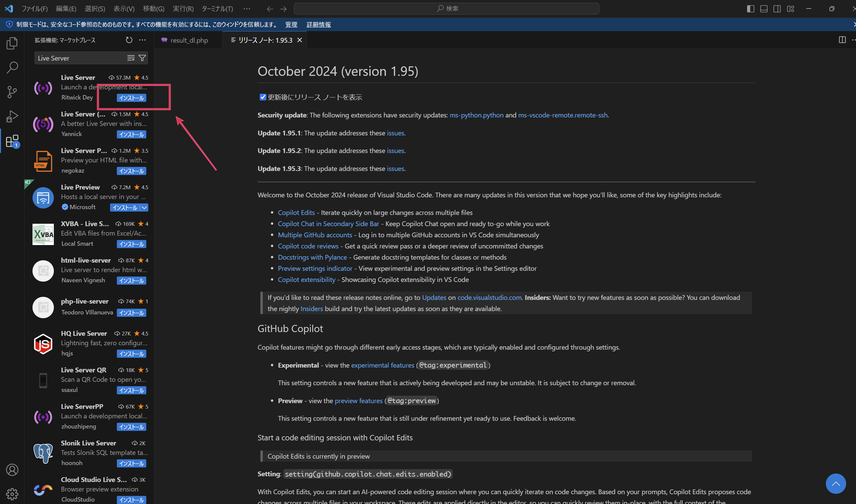Enable restricted mode by clicking 管理
The image size is (856, 504).
(x=292, y=25)
